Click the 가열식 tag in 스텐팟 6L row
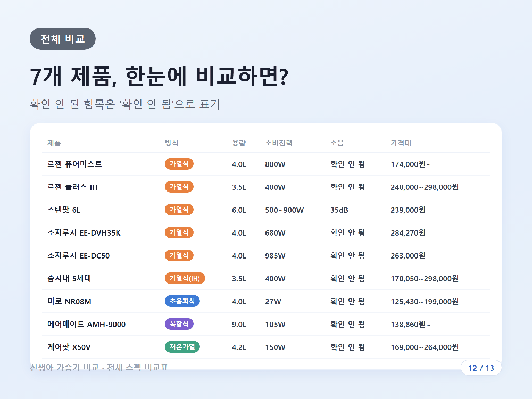The height and width of the screenshot is (399, 532). (179, 210)
